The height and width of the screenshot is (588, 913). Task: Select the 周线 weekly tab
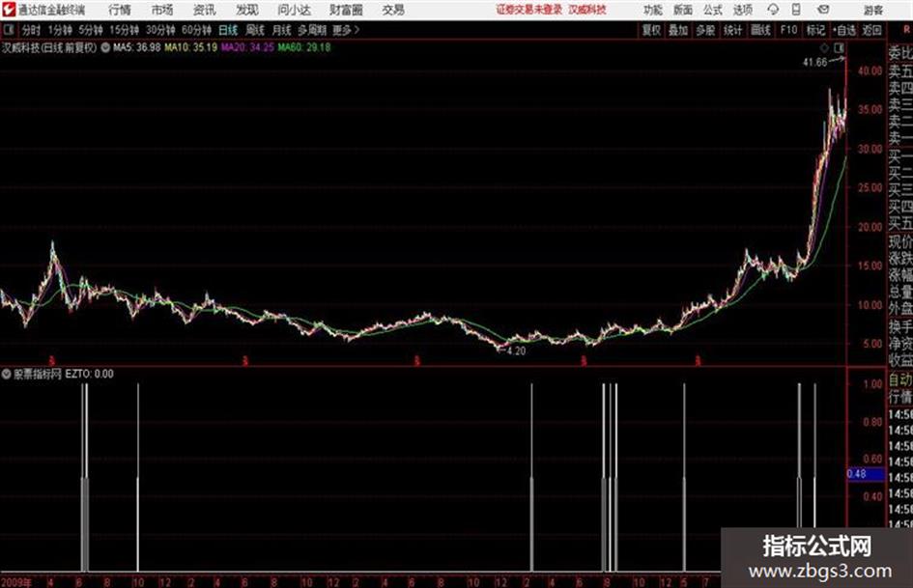coord(255,30)
